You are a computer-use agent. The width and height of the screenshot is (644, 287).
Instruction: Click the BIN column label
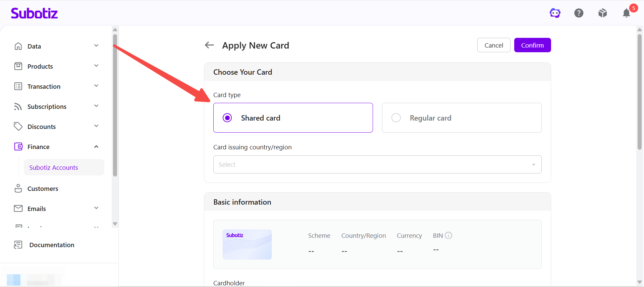point(438,235)
